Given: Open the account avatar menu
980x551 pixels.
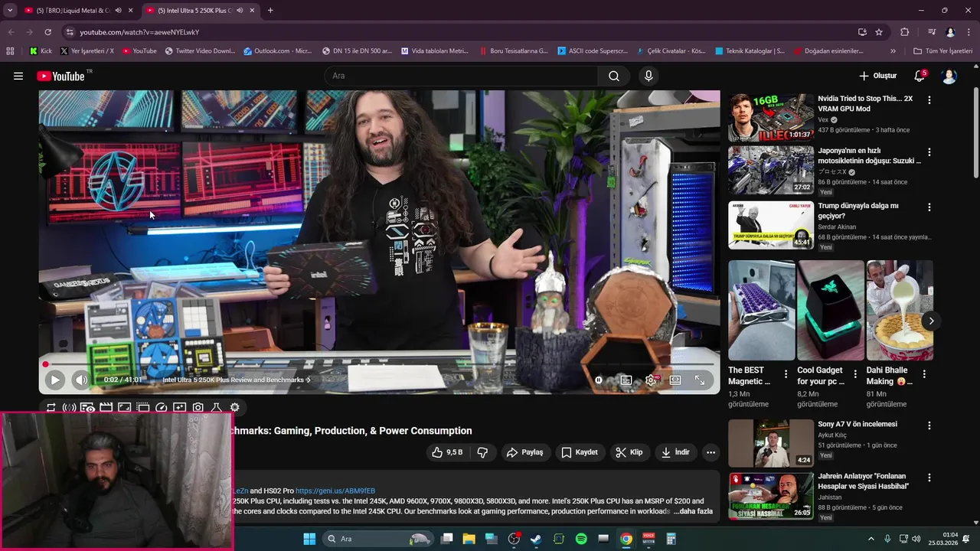Looking at the screenshot, I should [949, 76].
